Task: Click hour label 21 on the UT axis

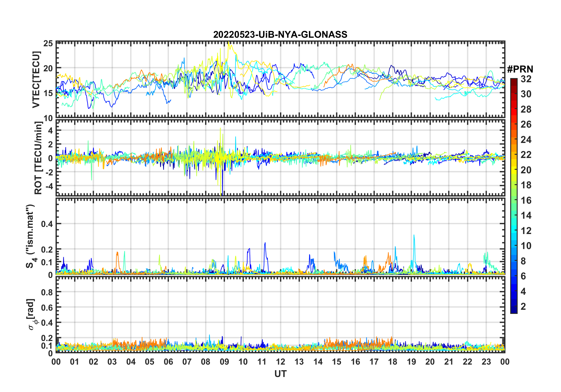Action: tap(449, 362)
